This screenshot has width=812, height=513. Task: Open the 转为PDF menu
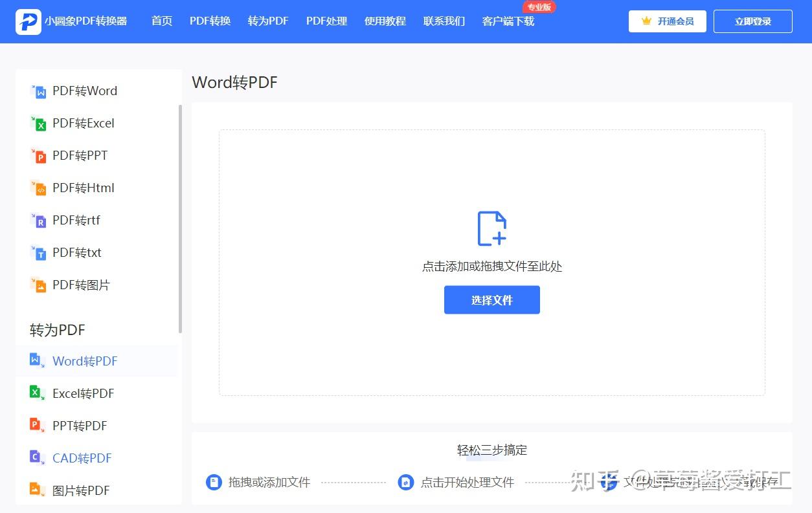[x=268, y=21]
